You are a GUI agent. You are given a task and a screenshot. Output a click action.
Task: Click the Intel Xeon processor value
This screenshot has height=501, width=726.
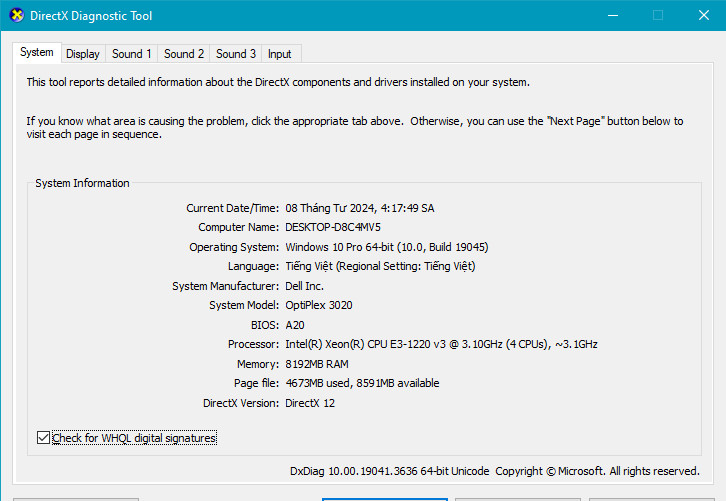click(440, 344)
